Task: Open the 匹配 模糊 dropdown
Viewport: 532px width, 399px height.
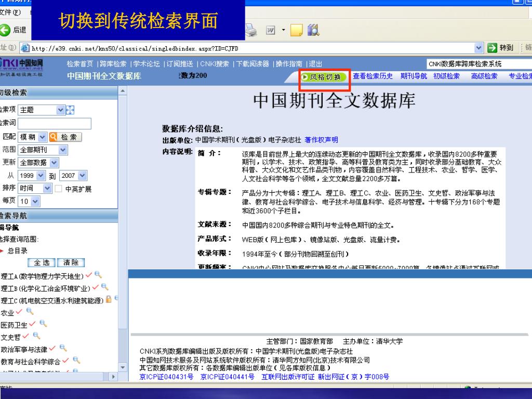Action: pos(43,137)
